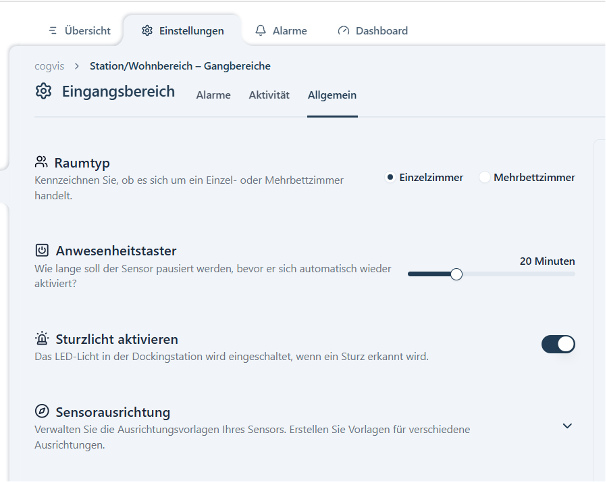Screen dimensions: 606x482
Task: Disable the Sturzlicht aktivieren switch
Action: pyautogui.click(x=558, y=344)
